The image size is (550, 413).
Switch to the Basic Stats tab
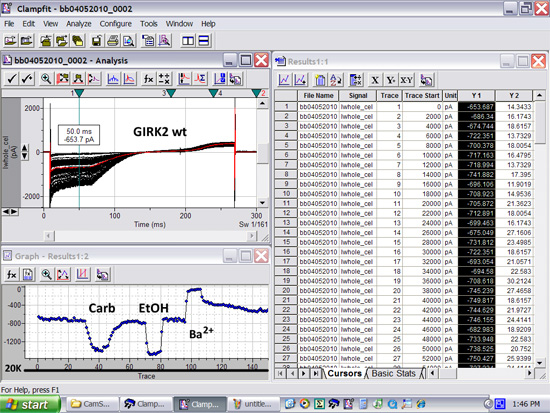point(393,373)
